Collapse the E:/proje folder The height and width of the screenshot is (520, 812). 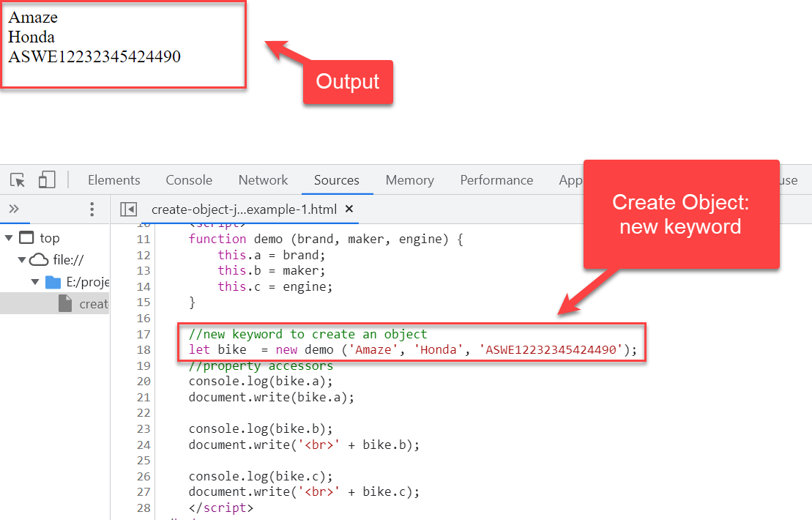(34, 281)
